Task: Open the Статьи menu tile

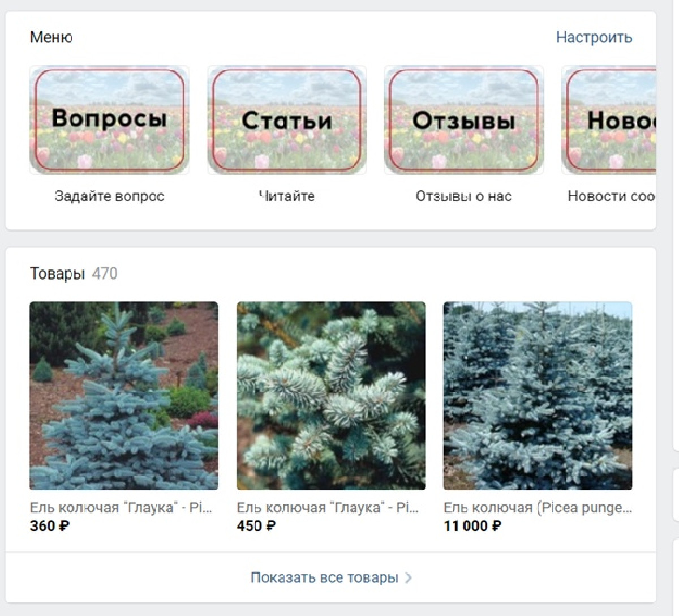Action: point(286,120)
